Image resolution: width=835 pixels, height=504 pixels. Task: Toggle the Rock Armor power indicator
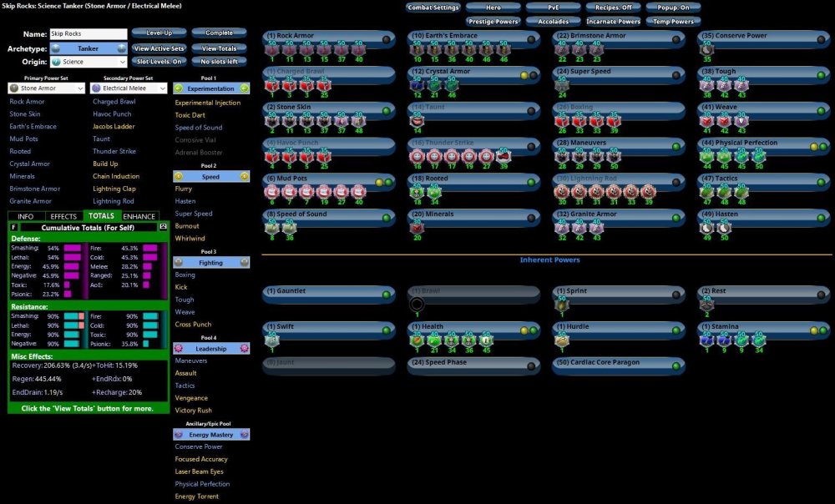pyautogui.click(x=387, y=38)
